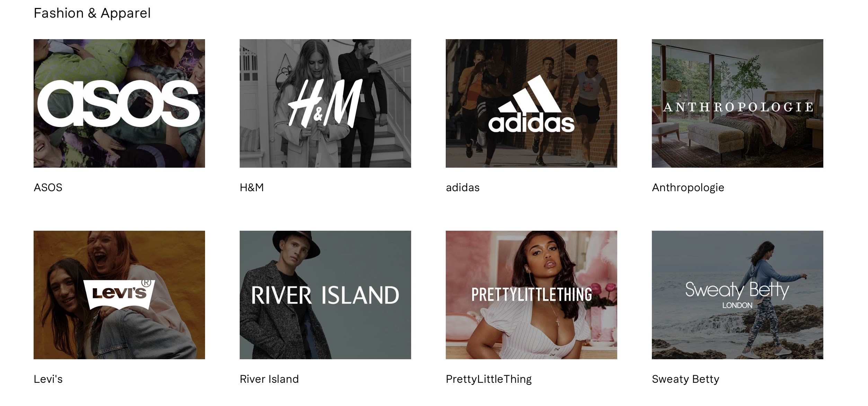The image size is (868, 406).
Task: Click the white H&M script logo
Action: [325, 103]
